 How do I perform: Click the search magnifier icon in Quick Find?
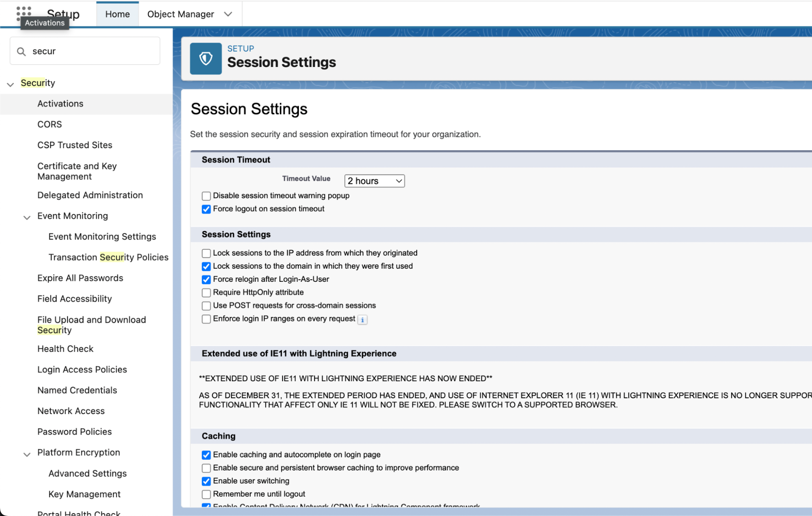[21, 52]
